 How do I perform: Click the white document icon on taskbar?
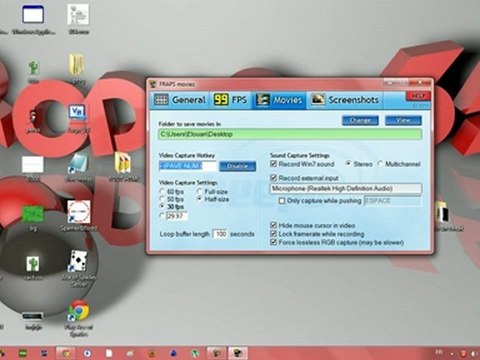(109, 353)
